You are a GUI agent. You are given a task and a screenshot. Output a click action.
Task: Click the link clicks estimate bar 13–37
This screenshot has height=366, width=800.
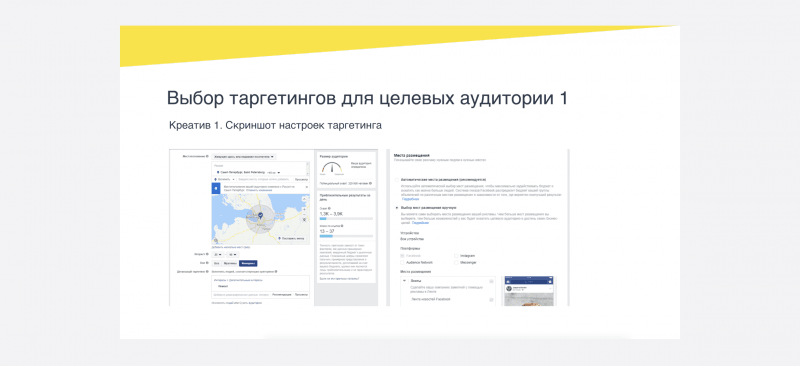[x=346, y=236]
